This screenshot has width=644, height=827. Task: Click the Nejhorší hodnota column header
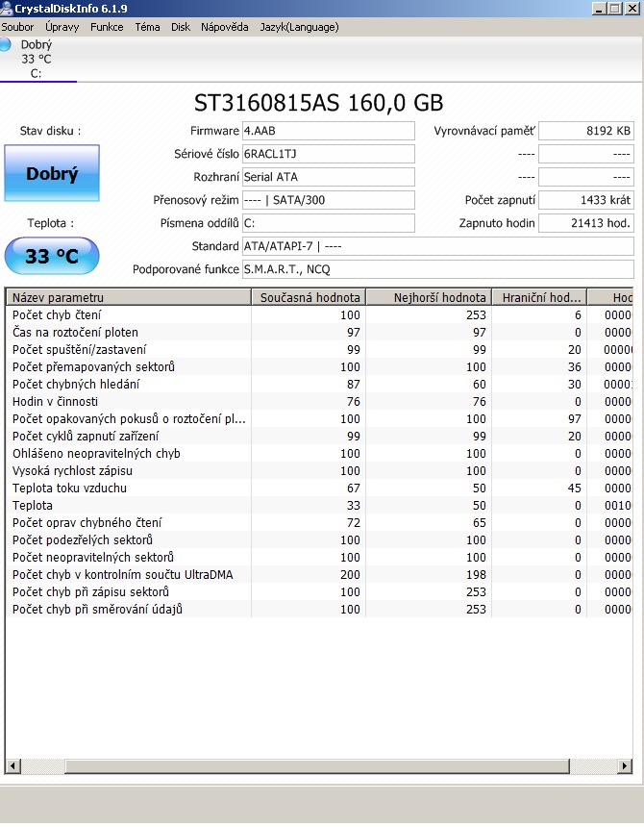pos(429,297)
